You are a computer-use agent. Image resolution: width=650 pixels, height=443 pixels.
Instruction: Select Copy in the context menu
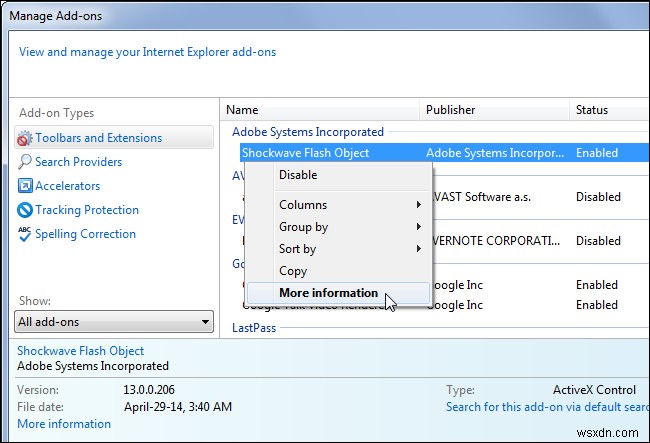293,271
